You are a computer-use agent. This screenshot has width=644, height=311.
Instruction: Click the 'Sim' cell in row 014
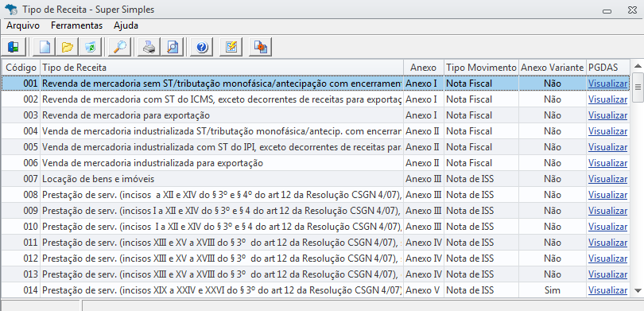552,290
